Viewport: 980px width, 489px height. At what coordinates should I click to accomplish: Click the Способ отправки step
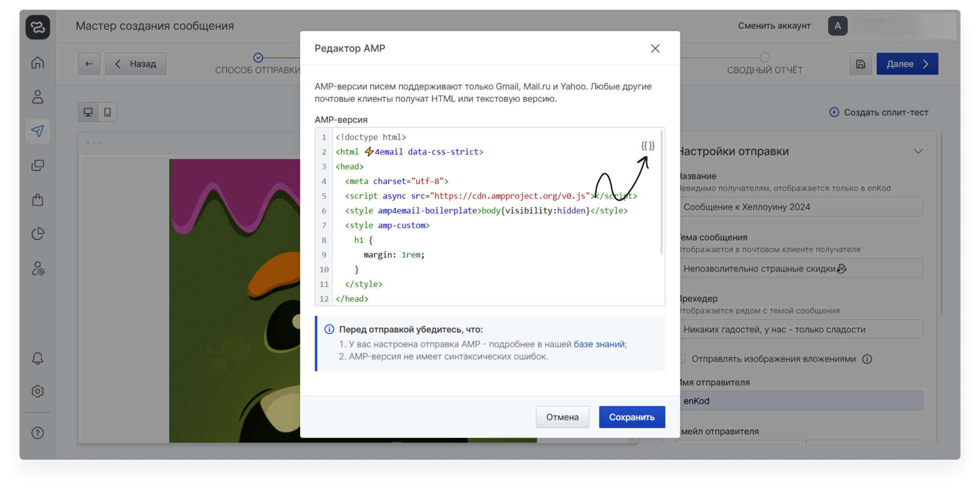pos(258,64)
